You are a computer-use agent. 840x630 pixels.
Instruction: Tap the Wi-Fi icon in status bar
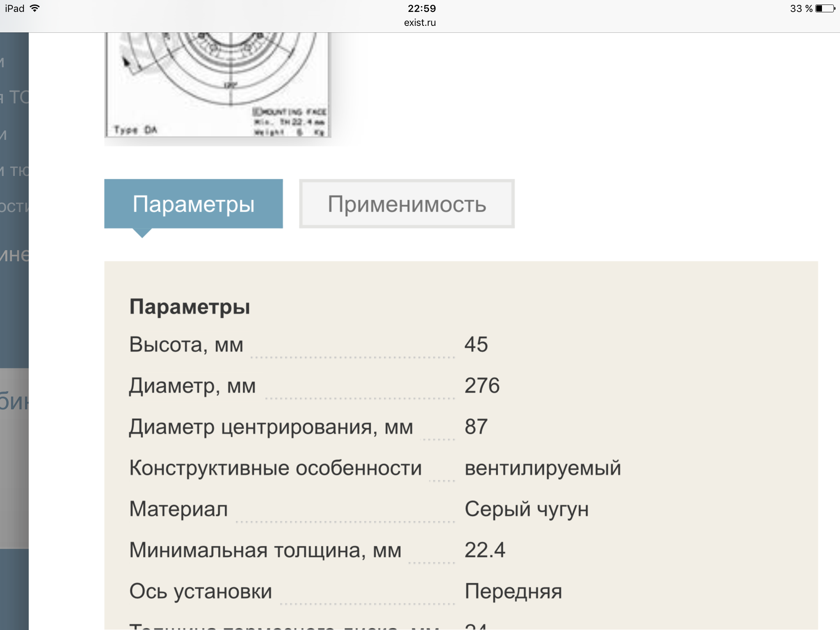coord(35,8)
